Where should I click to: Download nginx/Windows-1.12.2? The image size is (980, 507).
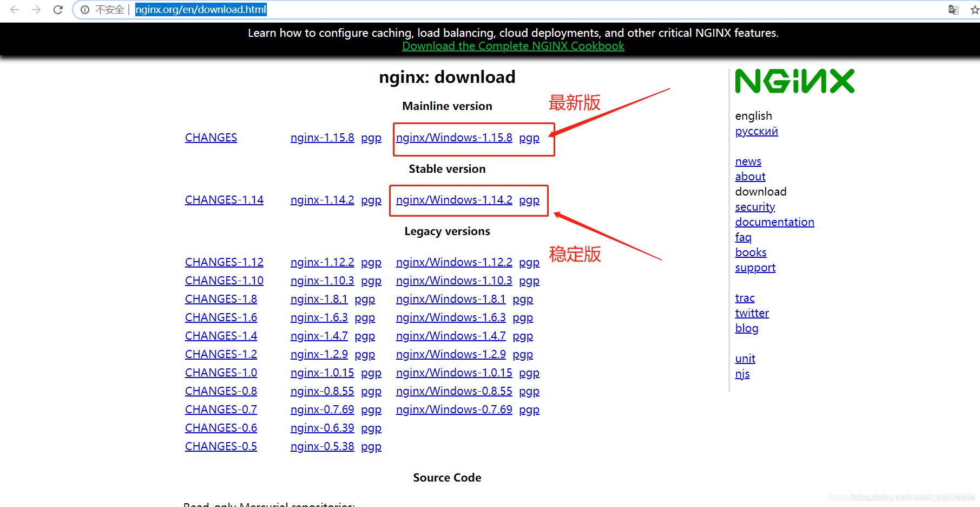point(454,262)
